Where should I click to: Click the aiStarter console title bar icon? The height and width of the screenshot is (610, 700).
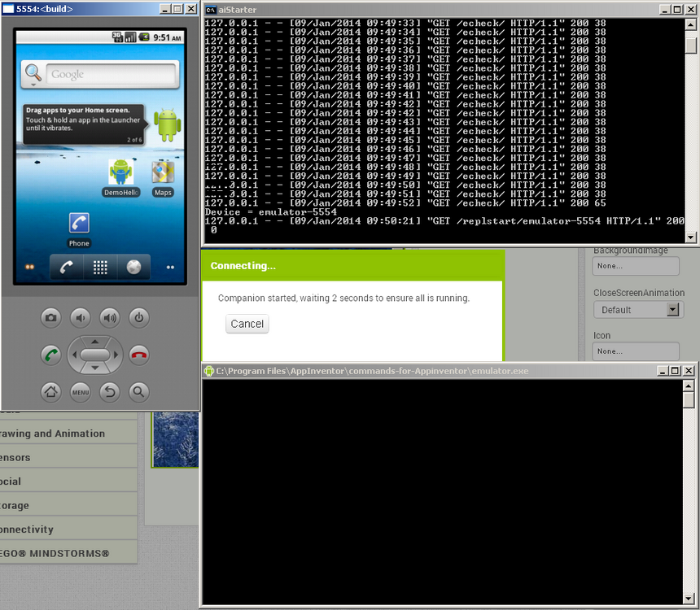[x=211, y=10]
